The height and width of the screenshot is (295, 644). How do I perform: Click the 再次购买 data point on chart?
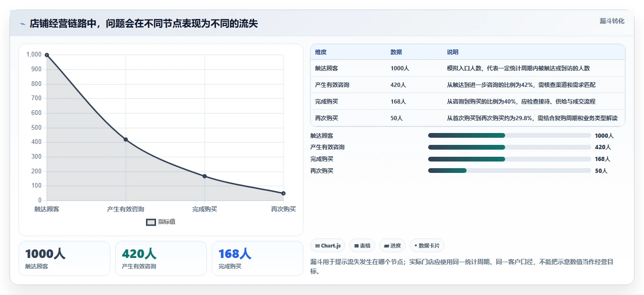click(x=283, y=193)
